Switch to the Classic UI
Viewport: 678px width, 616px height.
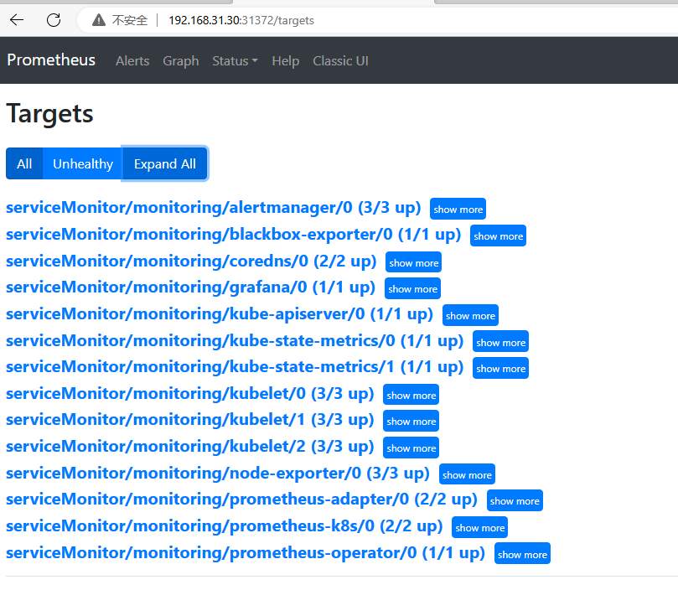click(x=340, y=61)
